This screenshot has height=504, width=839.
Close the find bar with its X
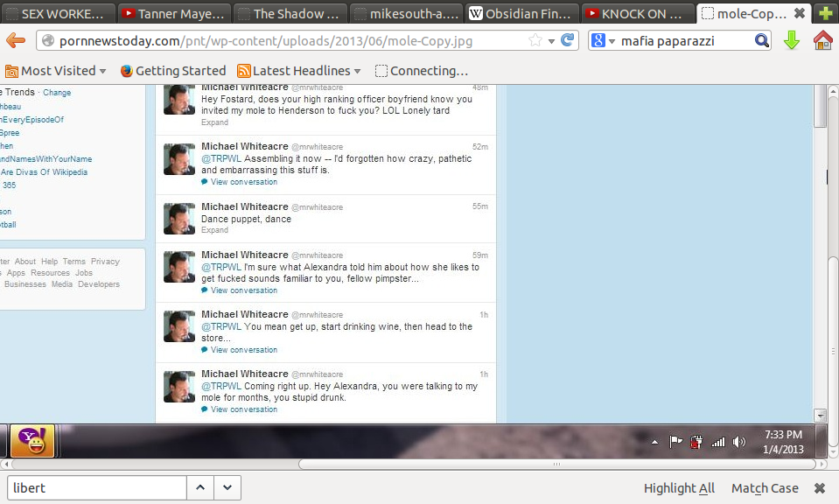click(x=819, y=488)
